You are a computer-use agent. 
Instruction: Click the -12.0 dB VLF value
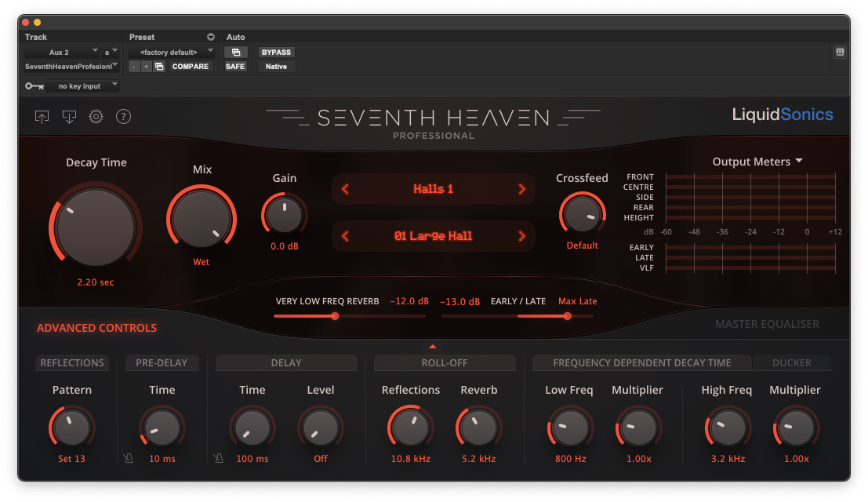[x=409, y=301]
